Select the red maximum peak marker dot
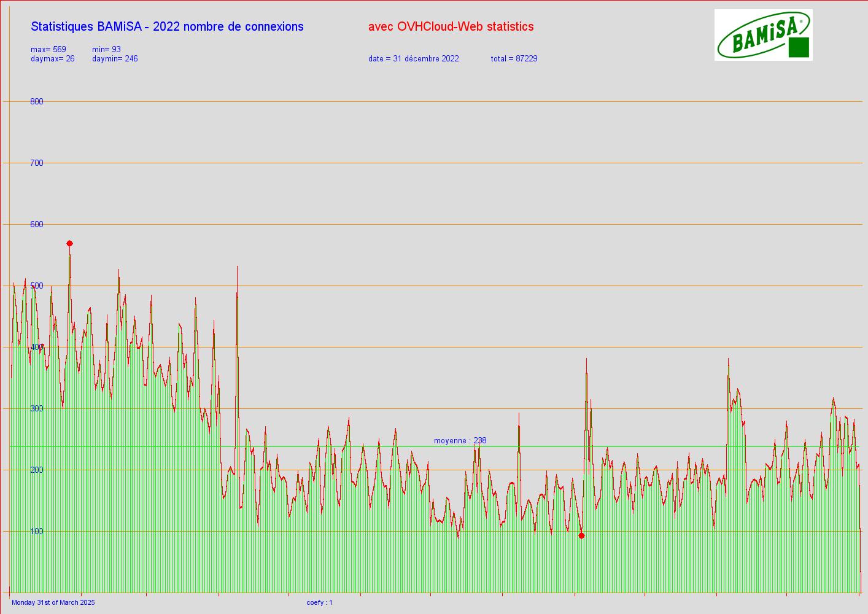Image resolution: width=868 pixels, height=614 pixels. pyautogui.click(x=69, y=244)
